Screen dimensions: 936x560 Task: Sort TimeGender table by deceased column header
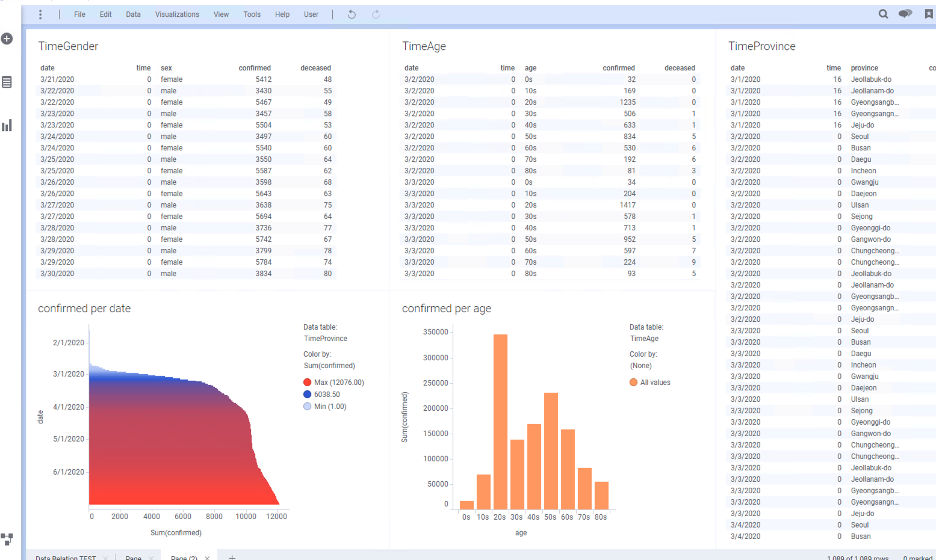(x=315, y=68)
